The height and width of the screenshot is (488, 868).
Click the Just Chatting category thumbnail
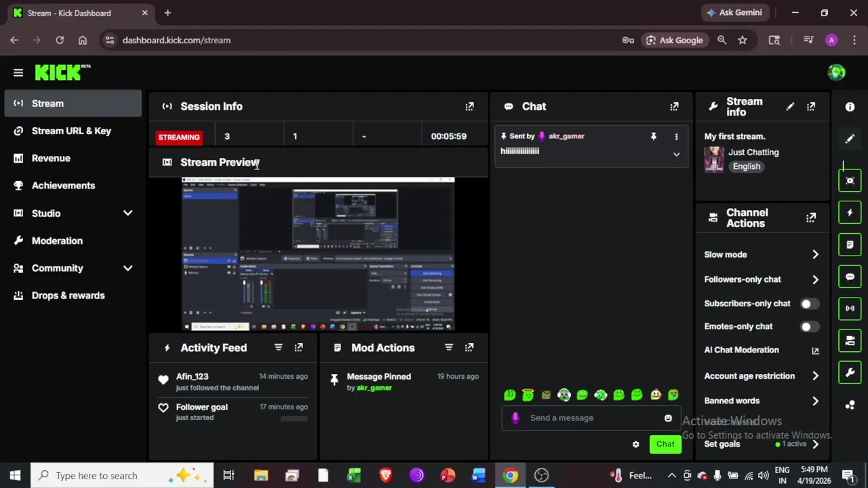point(713,160)
